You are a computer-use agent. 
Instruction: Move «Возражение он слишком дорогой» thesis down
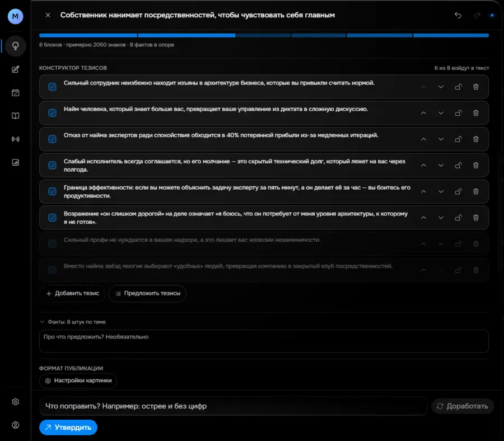pyautogui.click(x=441, y=218)
